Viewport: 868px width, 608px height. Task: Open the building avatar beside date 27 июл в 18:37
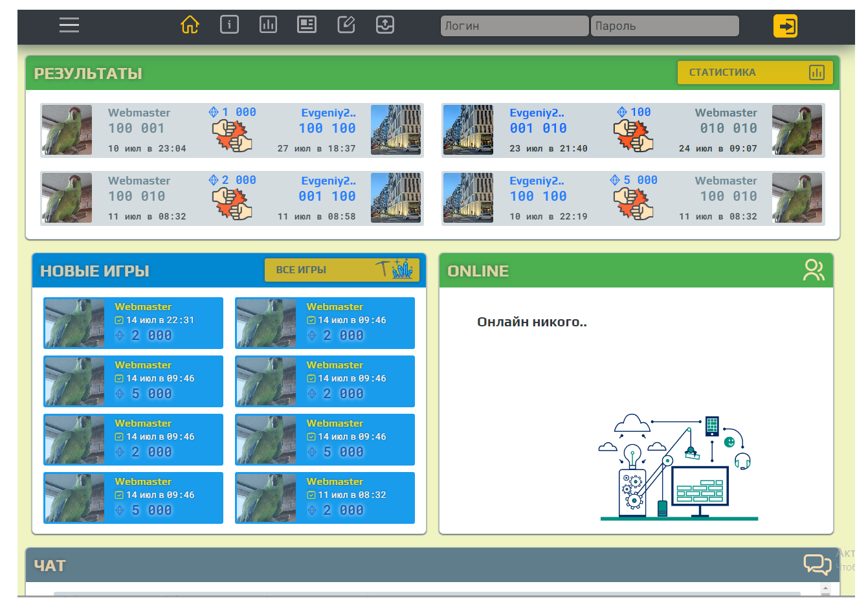click(x=396, y=130)
